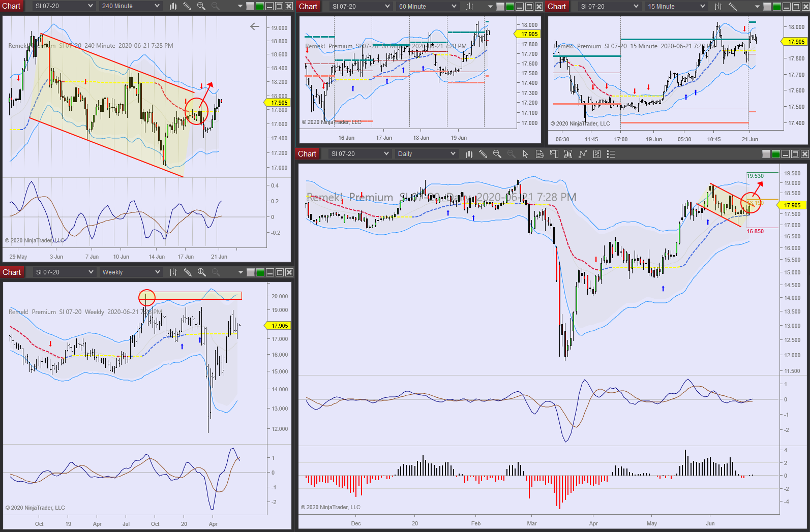Toggle green interval link on 15 Minute chart
Viewport: 810px width, 532px height.
(x=777, y=7)
